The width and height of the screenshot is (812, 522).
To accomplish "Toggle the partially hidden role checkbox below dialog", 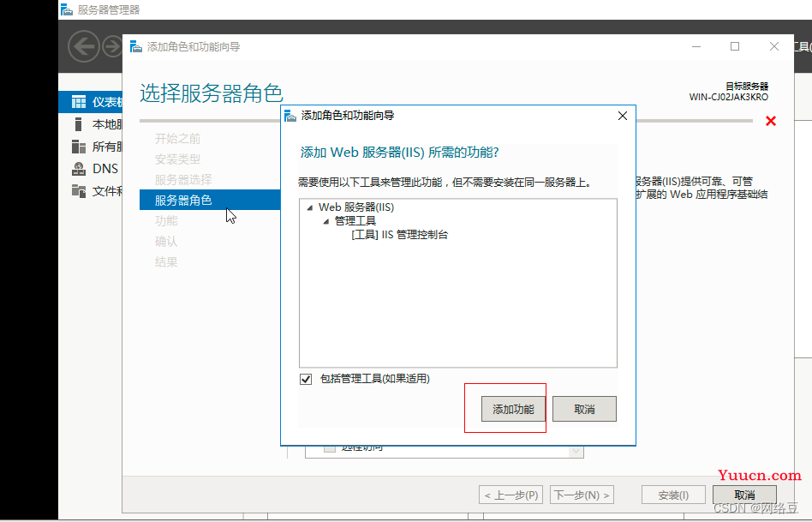I will [x=330, y=448].
